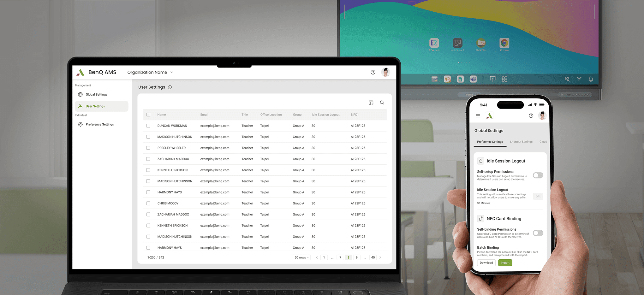Turn on the Self-binding Permissions toggle
The image size is (644, 295).
pos(538,233)
